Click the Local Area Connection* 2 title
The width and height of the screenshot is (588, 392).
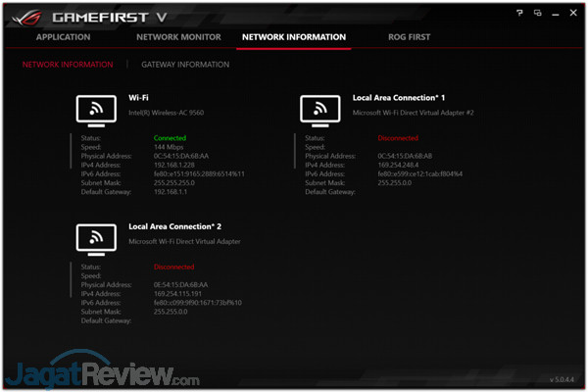pos(175,227)
